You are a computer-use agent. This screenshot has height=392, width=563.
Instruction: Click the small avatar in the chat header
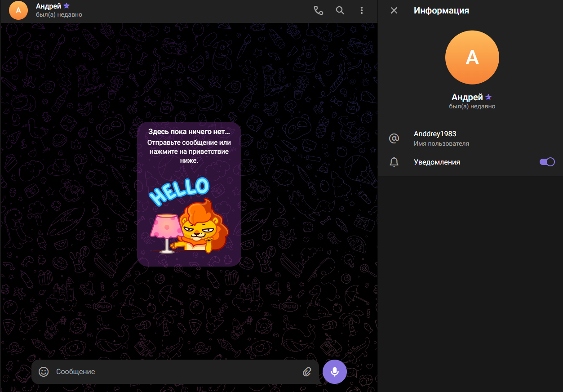(x=18, y=10)
